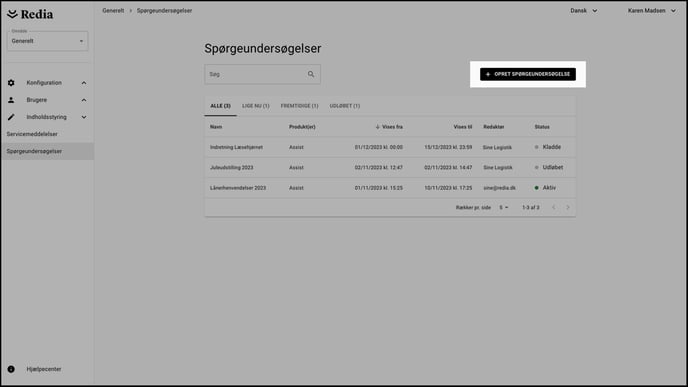Open the Karen Madsen user menu
This screenshot has height=387, width=688.
(x=652, y=11)
